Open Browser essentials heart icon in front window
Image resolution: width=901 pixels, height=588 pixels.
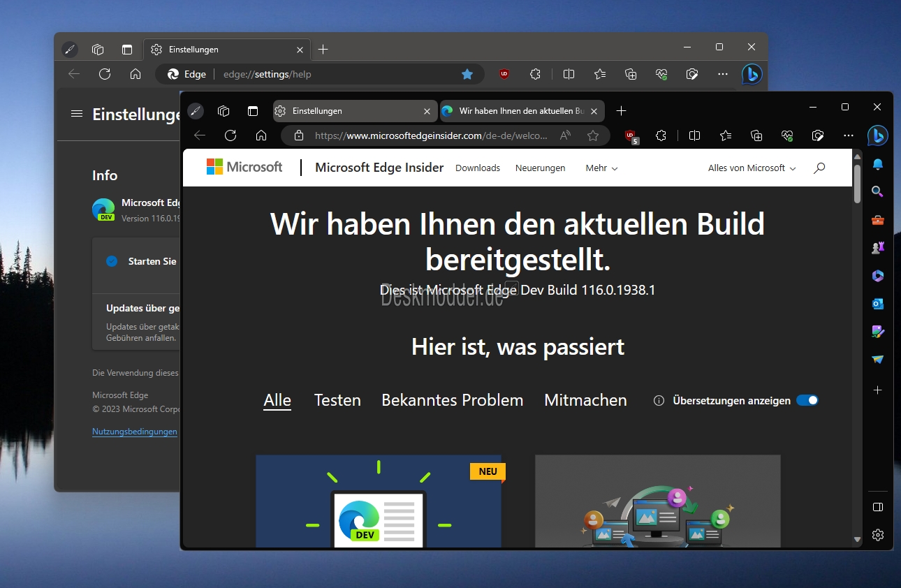(787, 135)
